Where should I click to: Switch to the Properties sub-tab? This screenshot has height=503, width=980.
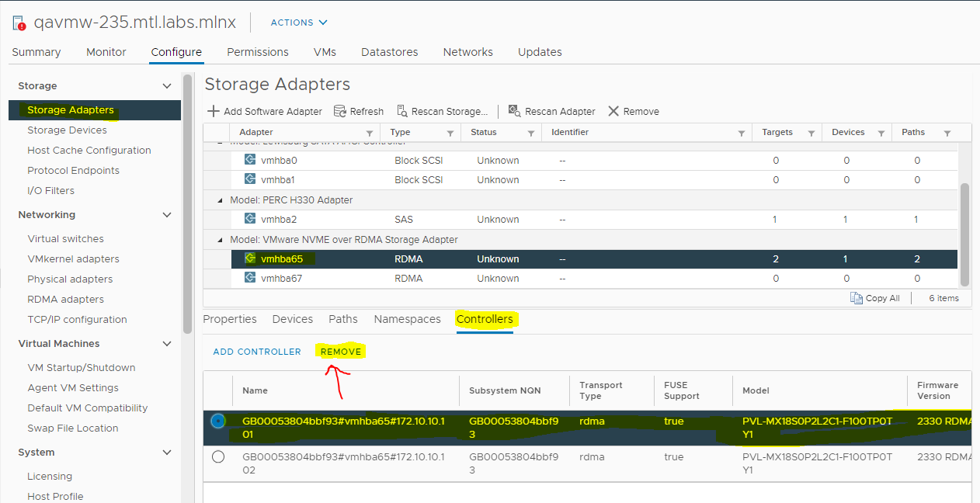(230, 319)
